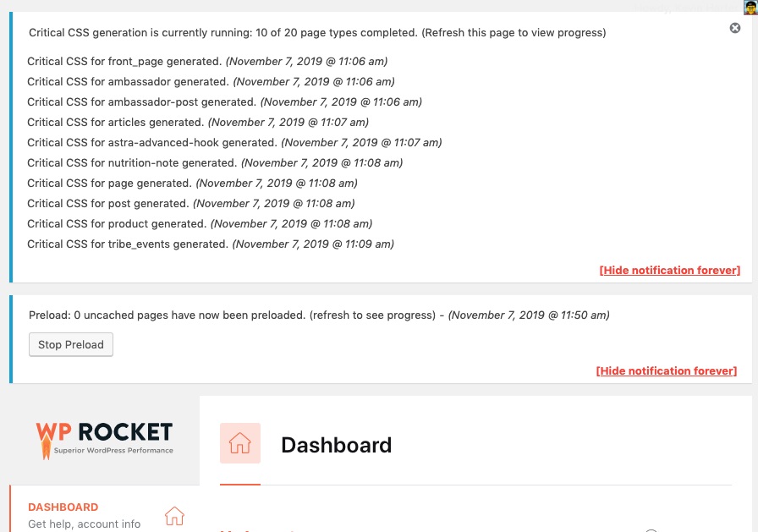Viewport: 758px width, 532px height.
Task: Hide the Critical CSS notification forever
Action: click(669, 270)
